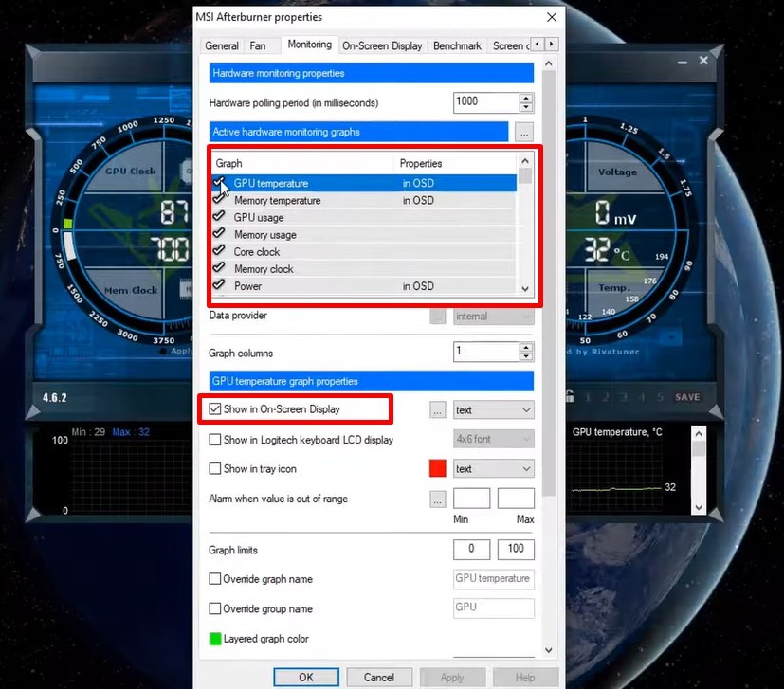Toggle Show in On-Screen Display checkbox
The height and width of the screenshot is (689, 784).
215,409
